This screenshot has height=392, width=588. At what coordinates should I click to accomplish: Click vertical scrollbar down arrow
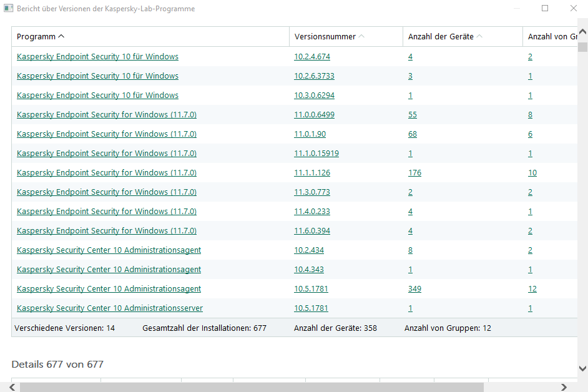point(582,369)
